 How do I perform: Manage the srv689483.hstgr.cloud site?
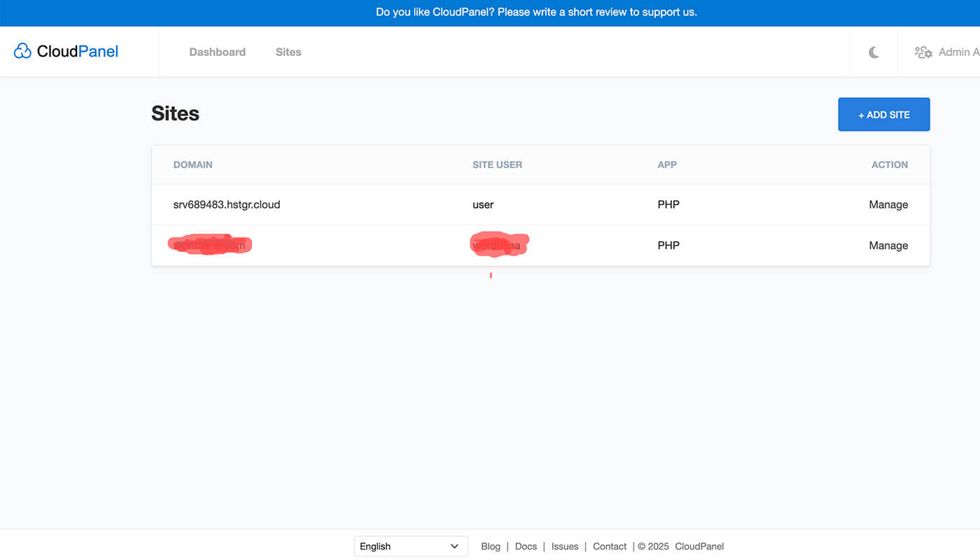[888, 204]
